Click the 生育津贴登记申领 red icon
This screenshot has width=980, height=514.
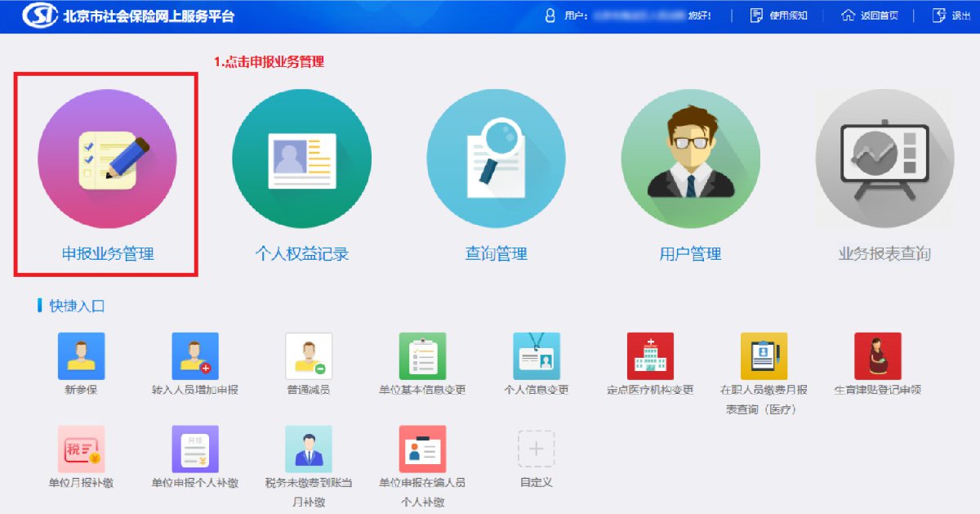tap(878, 356)
